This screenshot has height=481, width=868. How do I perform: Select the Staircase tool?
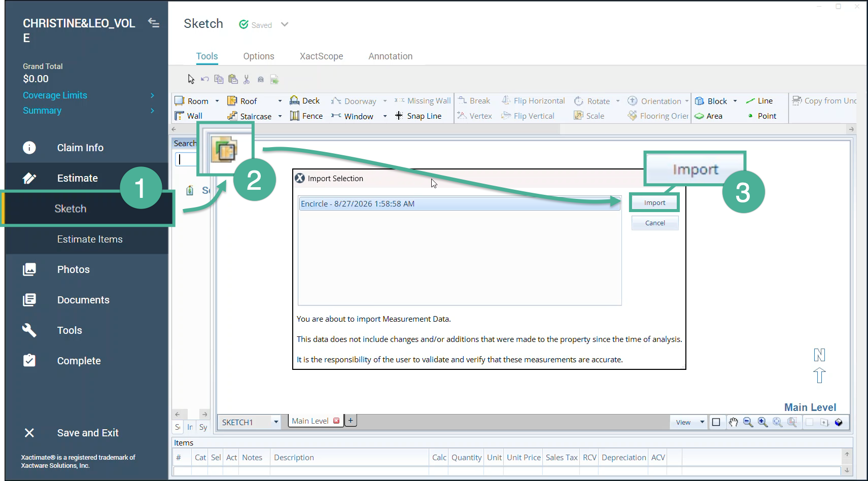tap(250, 116)
